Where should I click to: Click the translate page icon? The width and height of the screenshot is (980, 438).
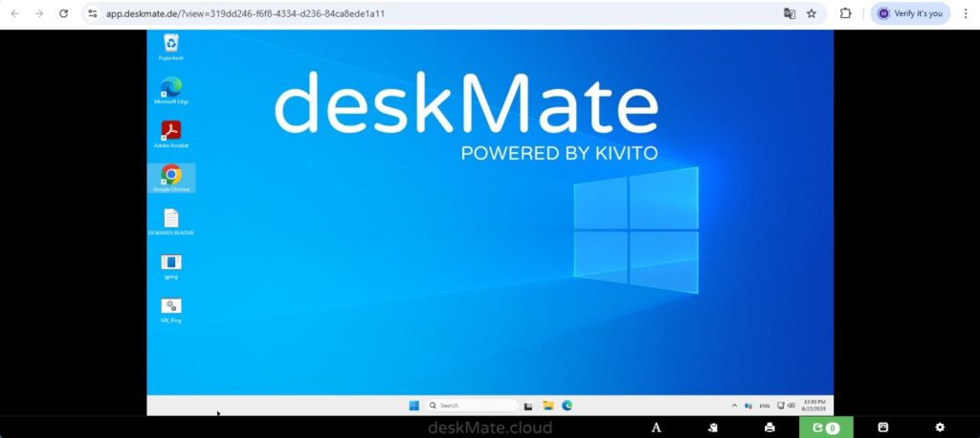pos(790,13)
